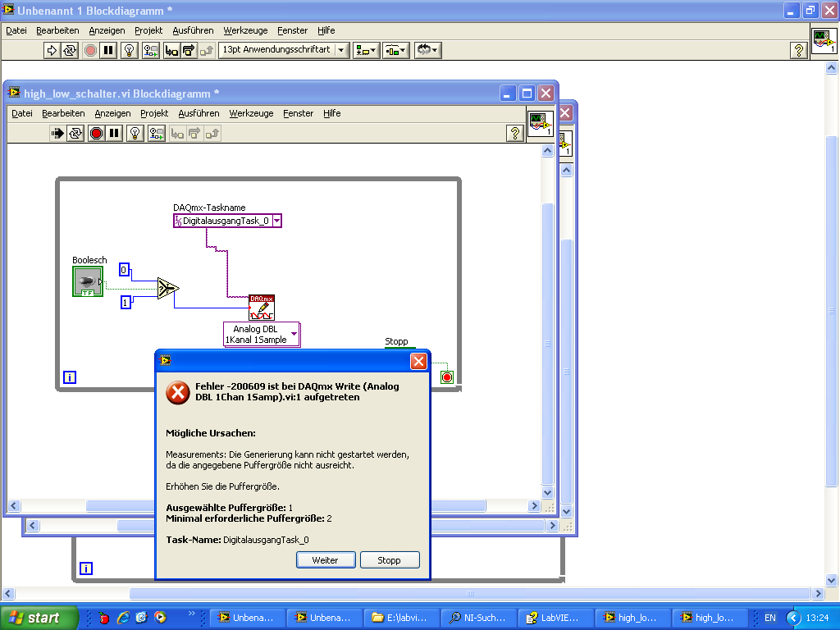Click Run arrow in Unbenannt 1 toolbar

pos(52,50)
